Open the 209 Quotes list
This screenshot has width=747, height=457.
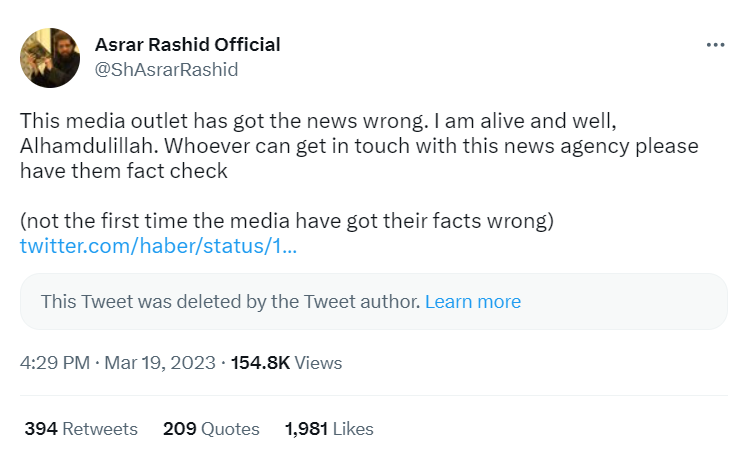(x=211, y=429)
